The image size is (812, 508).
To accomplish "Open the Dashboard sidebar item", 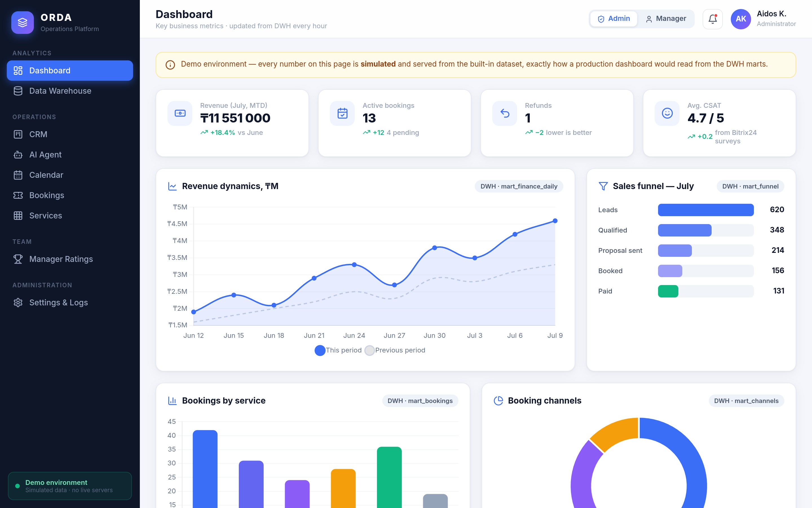I will point(70,71).
